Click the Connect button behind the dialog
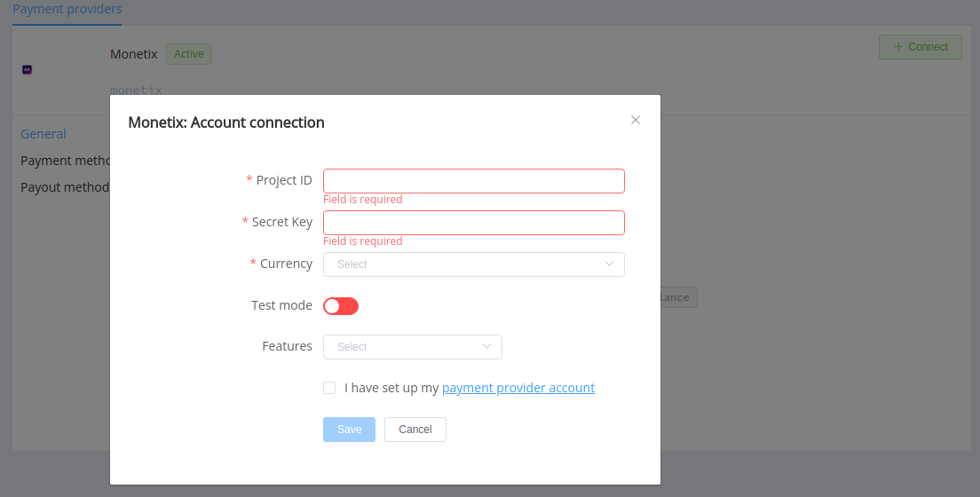Screen dimensions: 980x497 [920, 47]
